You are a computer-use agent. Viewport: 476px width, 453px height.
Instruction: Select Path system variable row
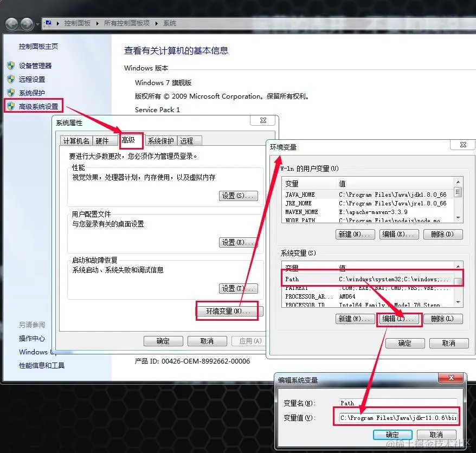click(368, 279)
